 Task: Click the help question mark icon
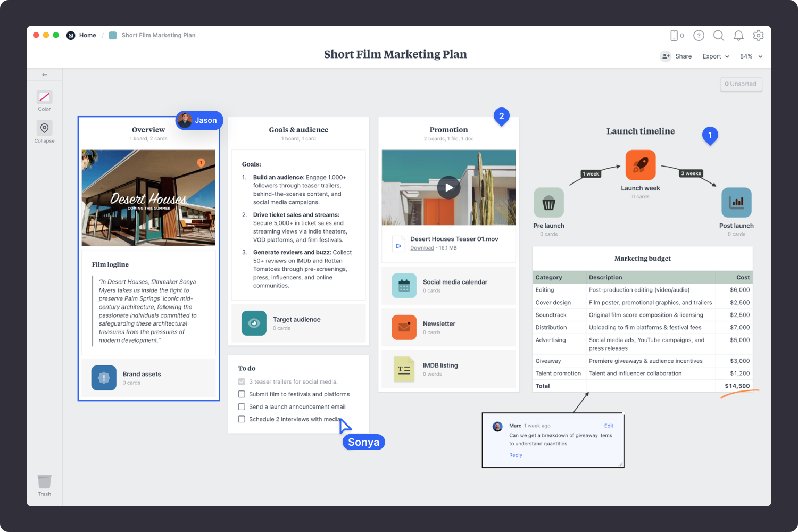click(699, 36)
